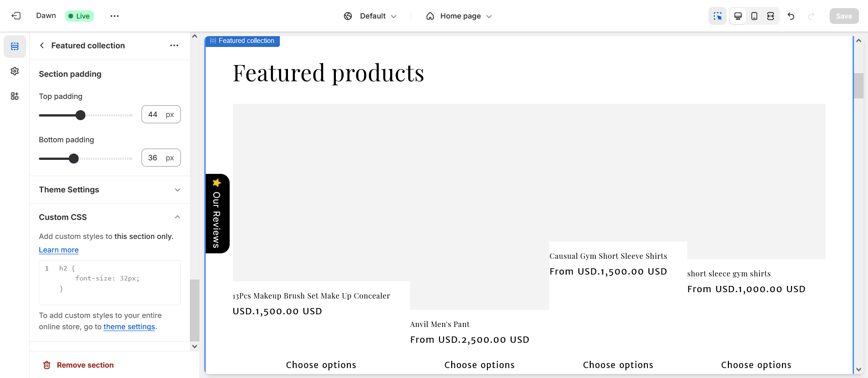Image resolution: width=868 pixels, height=378 pixels.
Task: Switch to desktop preview
Action: point(738,16)
